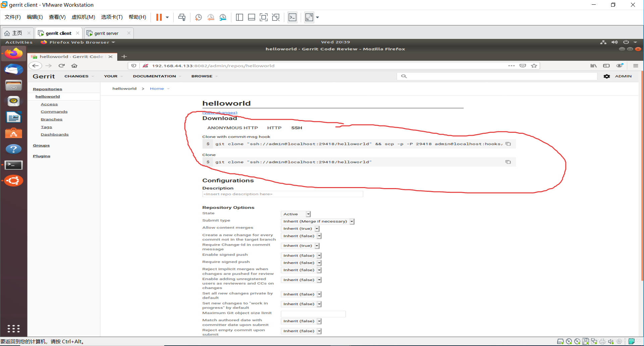Enter full screen mode via VMware toolbar icon
The height and width of the screenshot is (346, 644).
[x=264, y=17]
